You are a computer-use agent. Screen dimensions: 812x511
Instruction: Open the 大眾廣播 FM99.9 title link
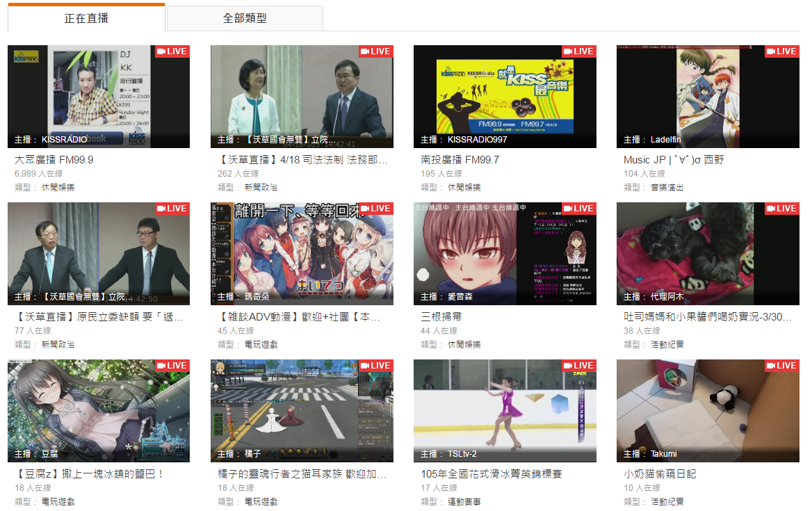point(54,160)
